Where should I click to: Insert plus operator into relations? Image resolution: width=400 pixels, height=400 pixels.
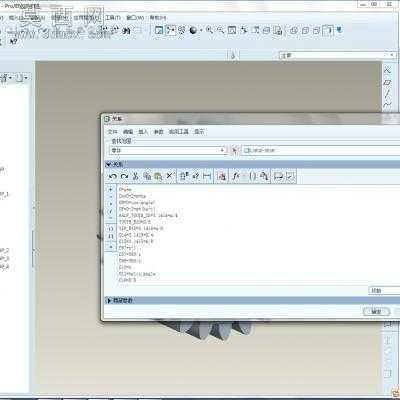[x=111, y=189]
